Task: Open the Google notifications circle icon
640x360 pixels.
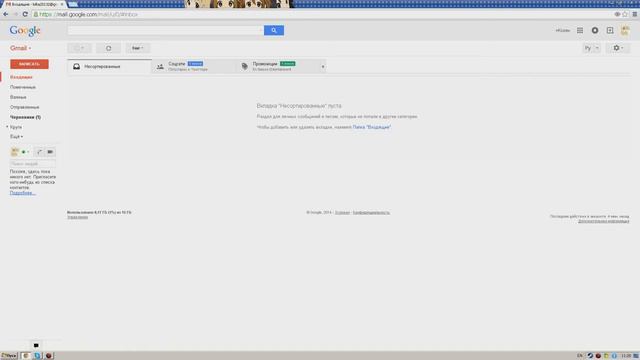Action: click(x=595, y=30)
